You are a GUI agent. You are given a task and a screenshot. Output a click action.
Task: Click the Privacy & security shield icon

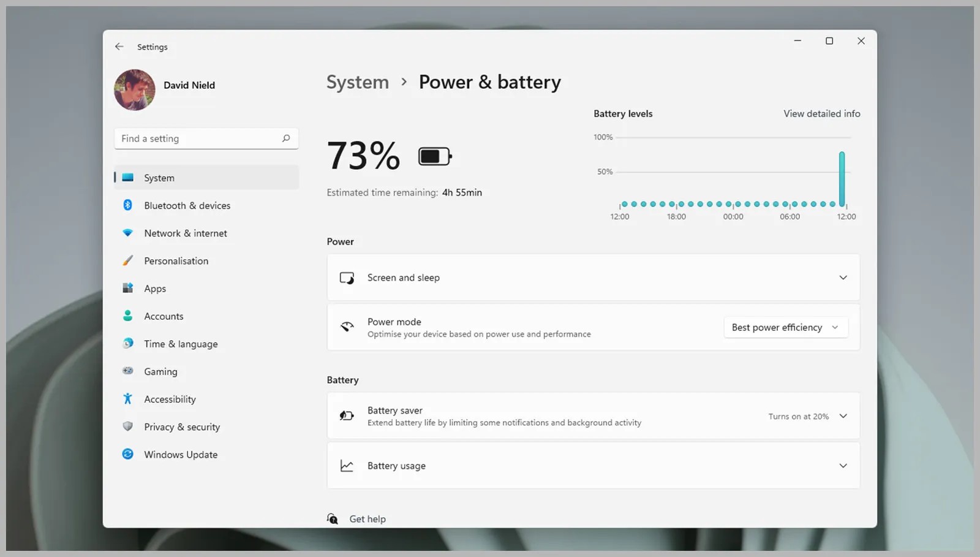127,426
